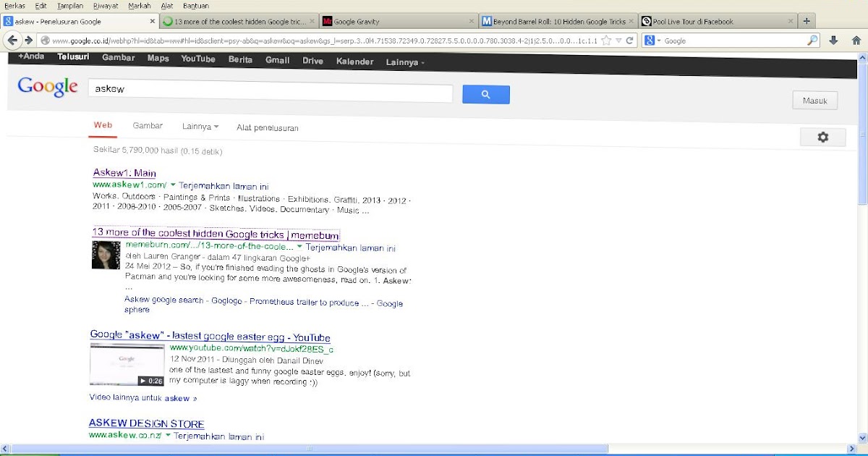Open the Edit menu
868x456 pixels.
click(x=41, y=6)
